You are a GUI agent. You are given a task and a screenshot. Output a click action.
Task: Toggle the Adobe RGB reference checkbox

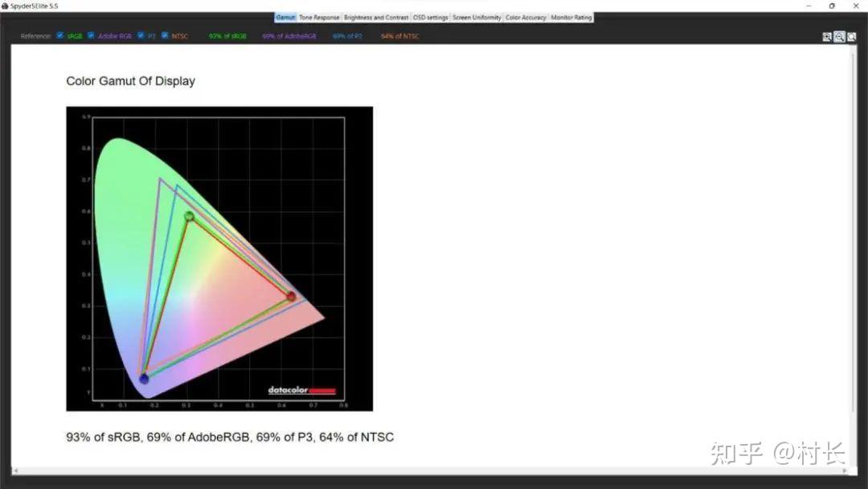(x=91, y=35)
